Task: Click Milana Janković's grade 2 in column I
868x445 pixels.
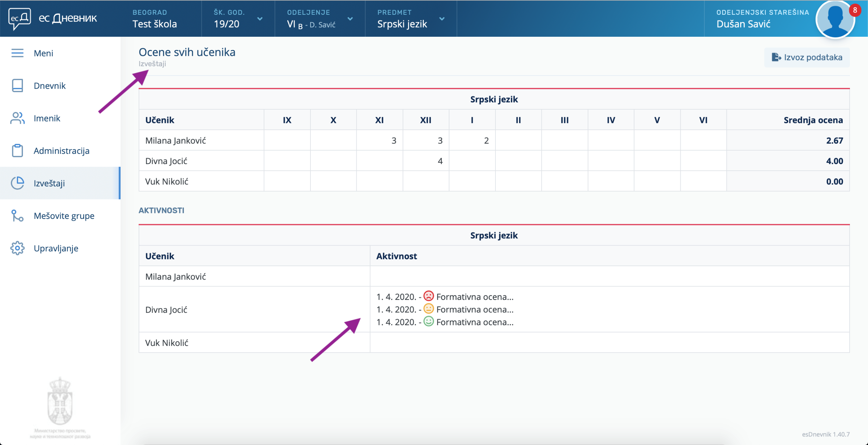Action: pyautogui.click(x=486, y=140)
